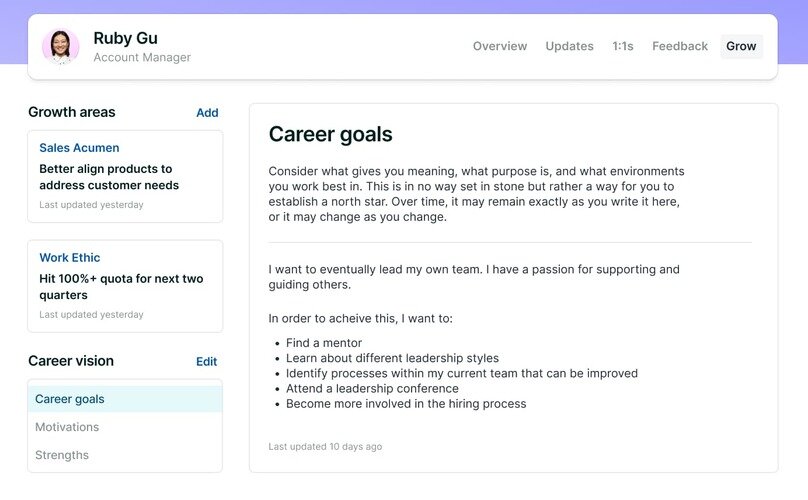
Task: Open the Overview tab
Action: [500, 46]
